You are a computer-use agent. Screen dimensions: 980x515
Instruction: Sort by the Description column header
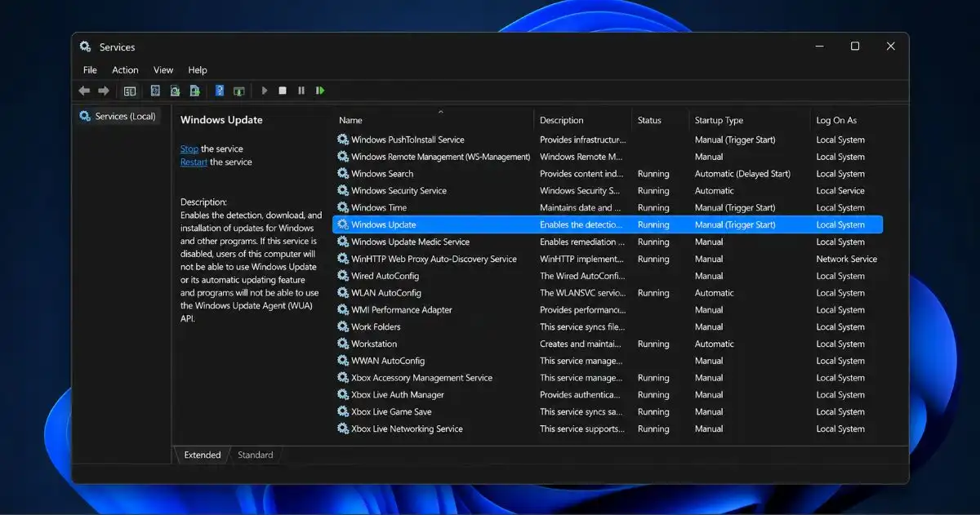[583, 120]
